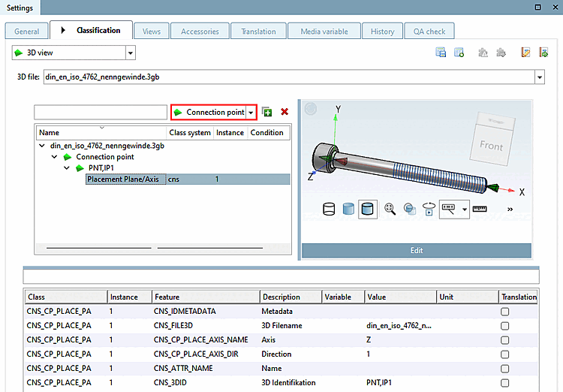The image size is (563, 392).
Task: Select the ruler measurement tool
Action: [480, 209]
